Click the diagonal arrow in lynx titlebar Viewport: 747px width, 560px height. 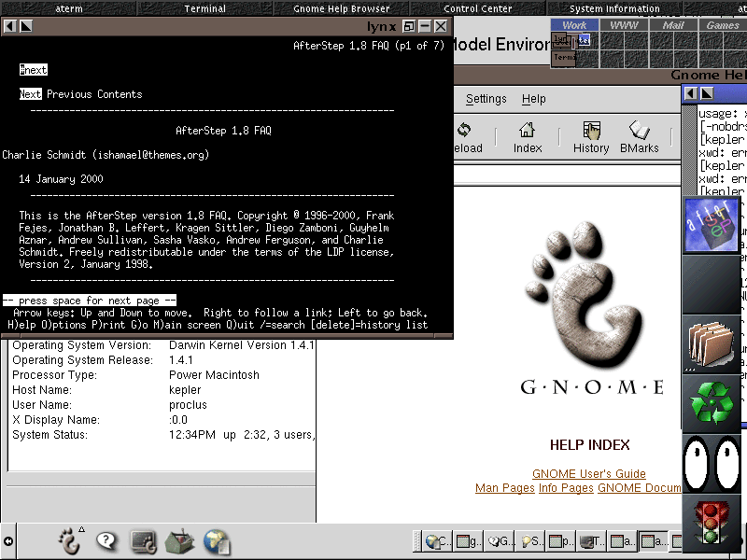[x=26, y=26]
